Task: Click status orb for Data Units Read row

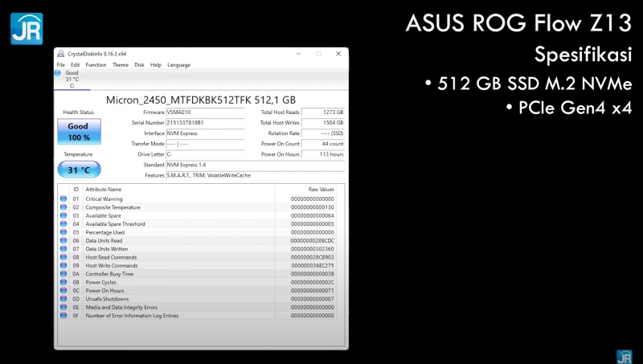Action: tap(63, 240)
